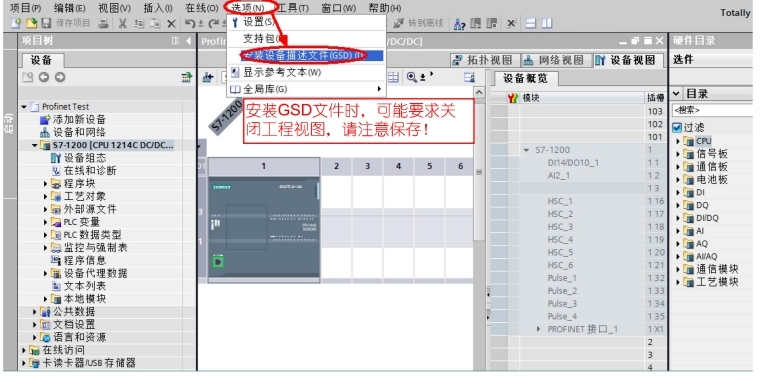Expand the PLC 变量 tree node
This screenshot has height=386, width=765.
[x=45, y=222]
